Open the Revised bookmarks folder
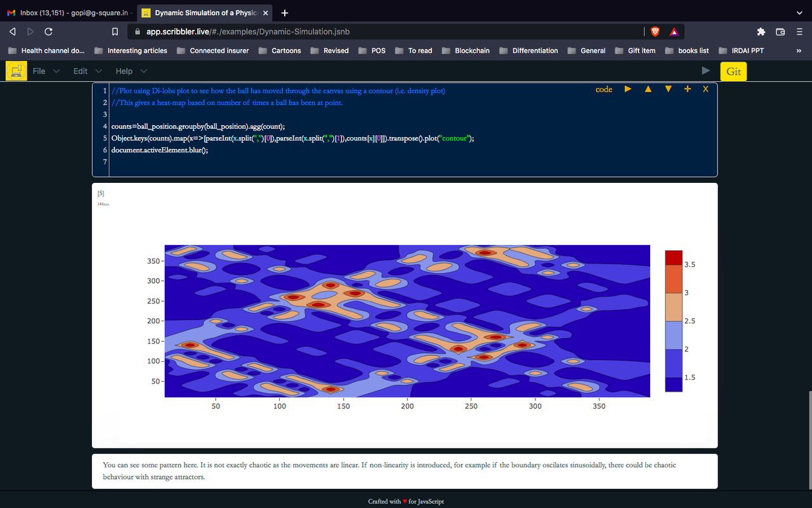This screenshot has width=812, height=508. coord(329,51)
